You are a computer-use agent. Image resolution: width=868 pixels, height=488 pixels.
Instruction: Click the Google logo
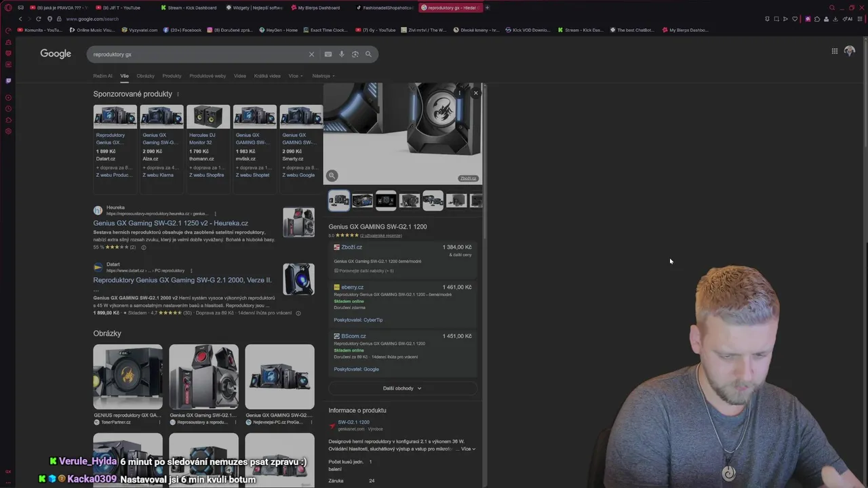click(x=56, y=54)
